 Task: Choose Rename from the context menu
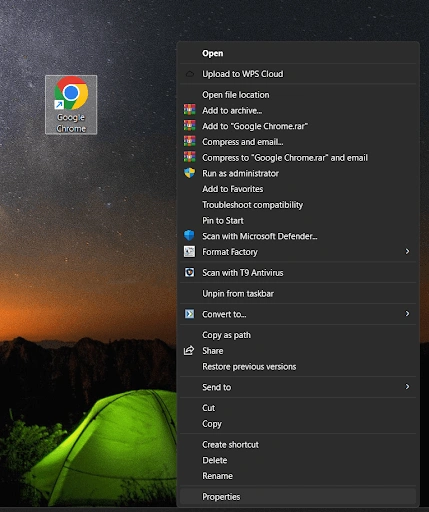[298, 476]
